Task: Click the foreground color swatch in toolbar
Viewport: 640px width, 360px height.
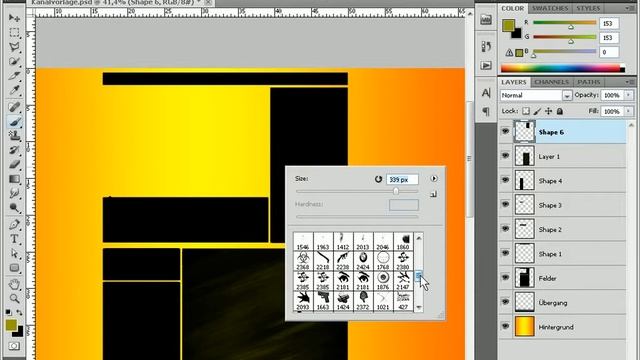Action: point(11,325)
